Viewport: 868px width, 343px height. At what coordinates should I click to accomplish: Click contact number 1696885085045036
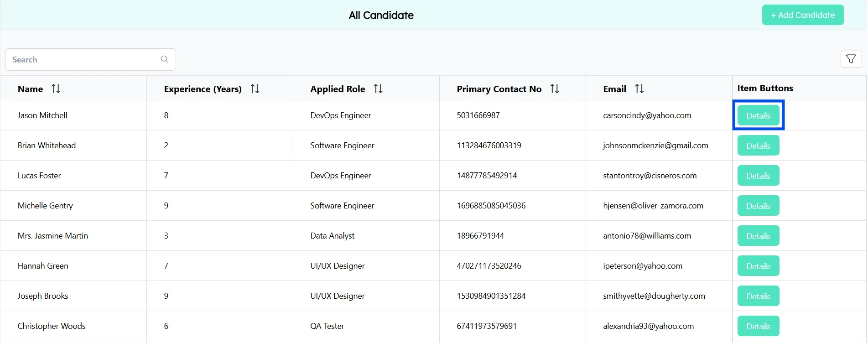(491, 206)
